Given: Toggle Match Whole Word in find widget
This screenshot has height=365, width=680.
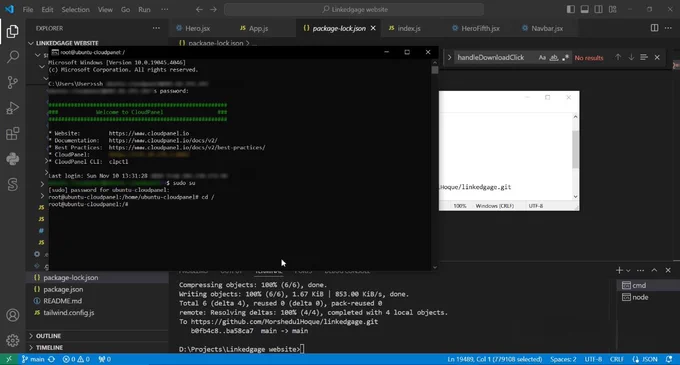Looking at the screenshot, I should 554,57.
